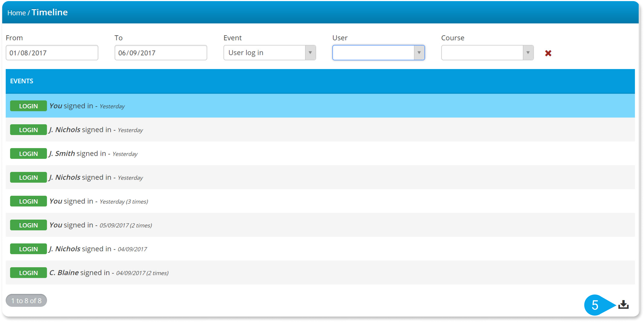Click the Timeline page title
The image size is (644, 322).
click(x=50, y=12)
